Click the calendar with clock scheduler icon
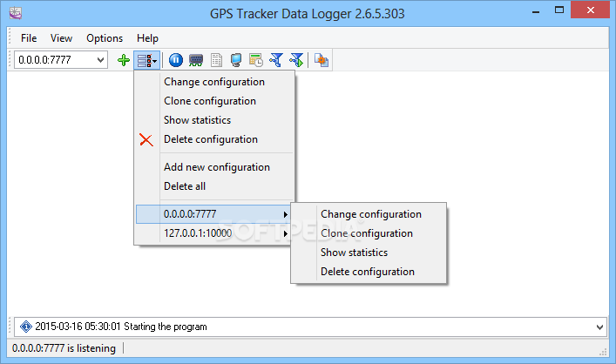The image size is (616, 364). point(256,60)
